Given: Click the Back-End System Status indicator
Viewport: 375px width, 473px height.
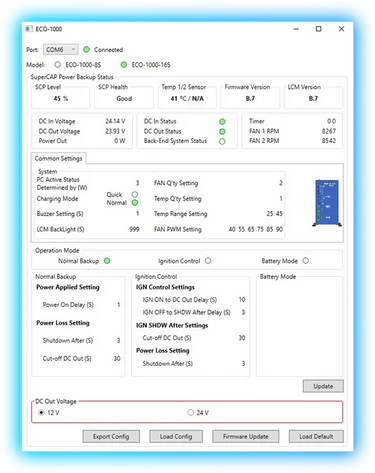Looking at the screenshot, I should (x=222, y=141).
